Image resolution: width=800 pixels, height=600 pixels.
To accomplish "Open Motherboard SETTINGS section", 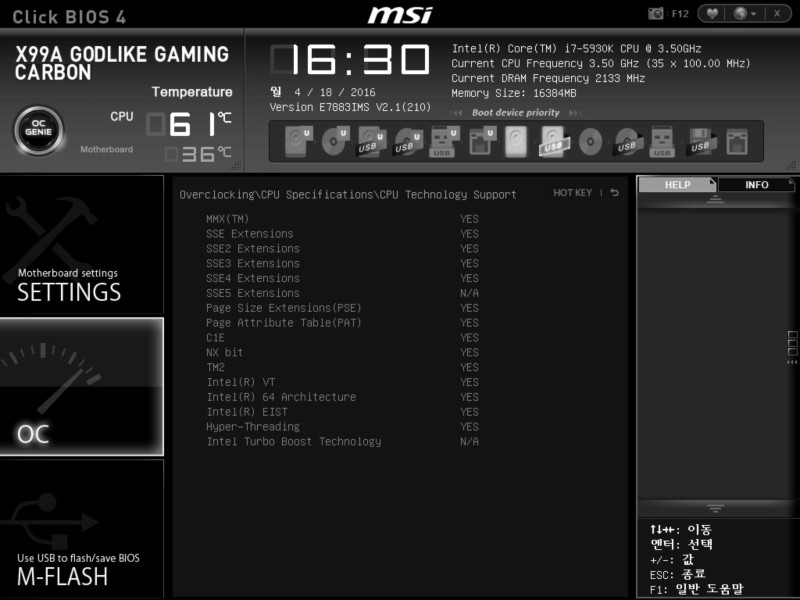I will pos(82,244).
